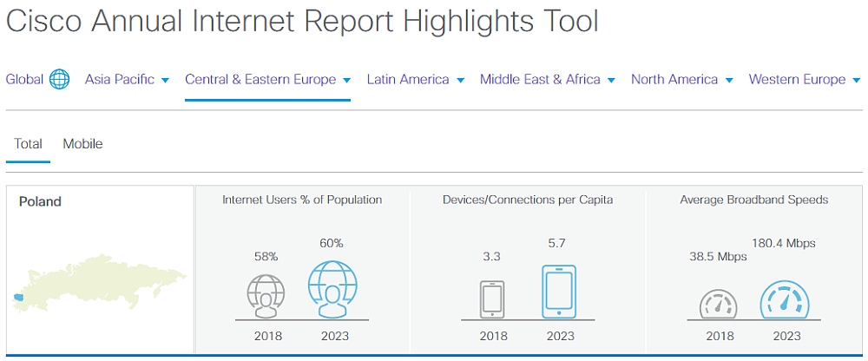
Task: Expand the Western Europe dropdown arrow
Action: pos(857,81)
